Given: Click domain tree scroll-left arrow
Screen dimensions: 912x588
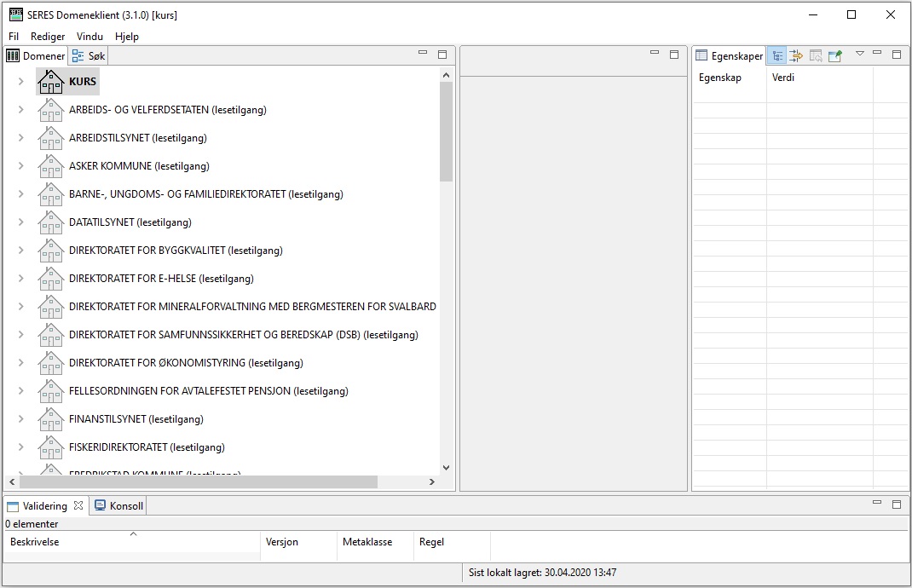Looking at the screenshot, I should (x=12, y=481).
